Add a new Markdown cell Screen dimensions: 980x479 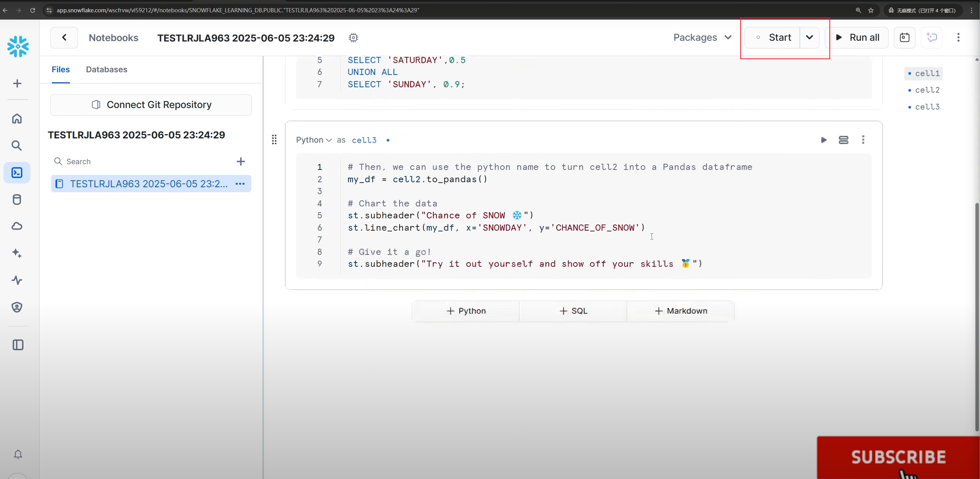click(x=680, y=311)
